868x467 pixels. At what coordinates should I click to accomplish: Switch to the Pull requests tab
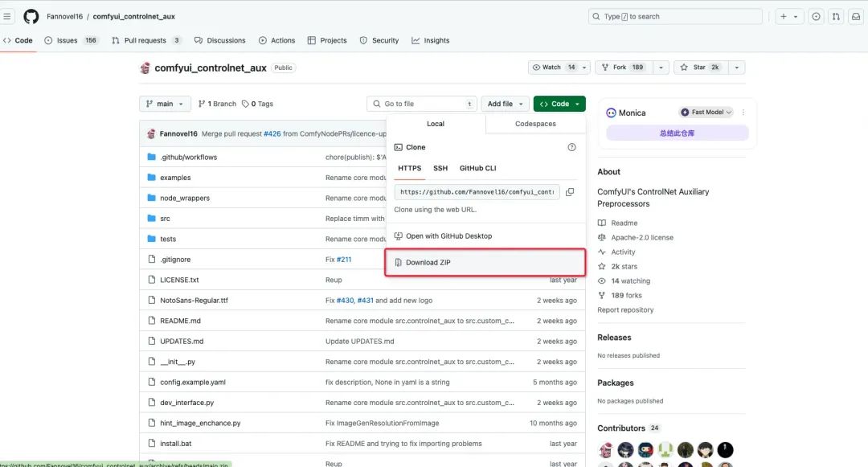[146, 40]
